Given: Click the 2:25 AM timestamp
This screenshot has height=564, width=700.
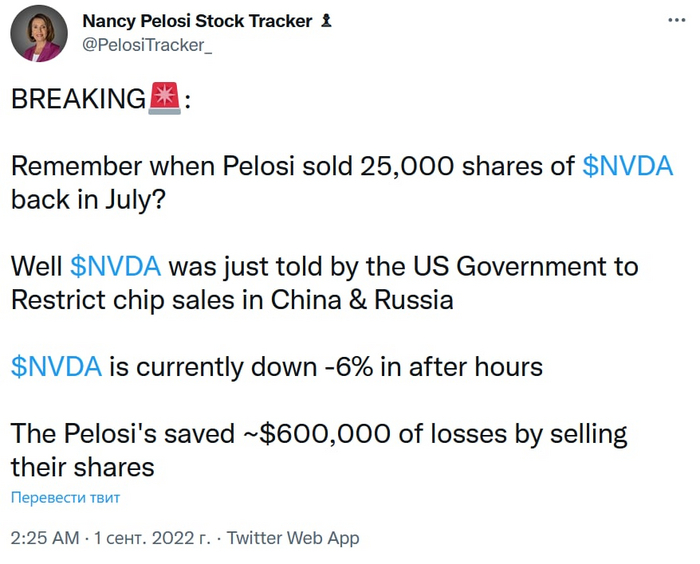Looking at the screenshot, I should click(44, 538).
